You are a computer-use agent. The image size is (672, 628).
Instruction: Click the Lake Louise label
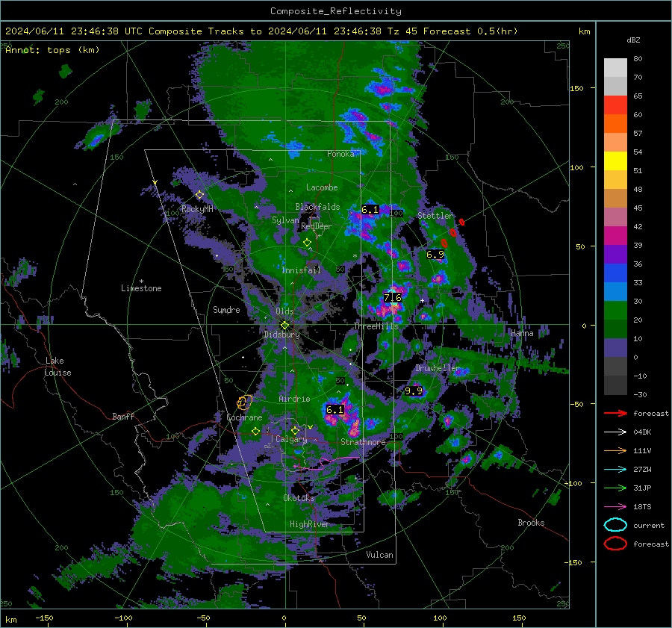pos(58,367)
